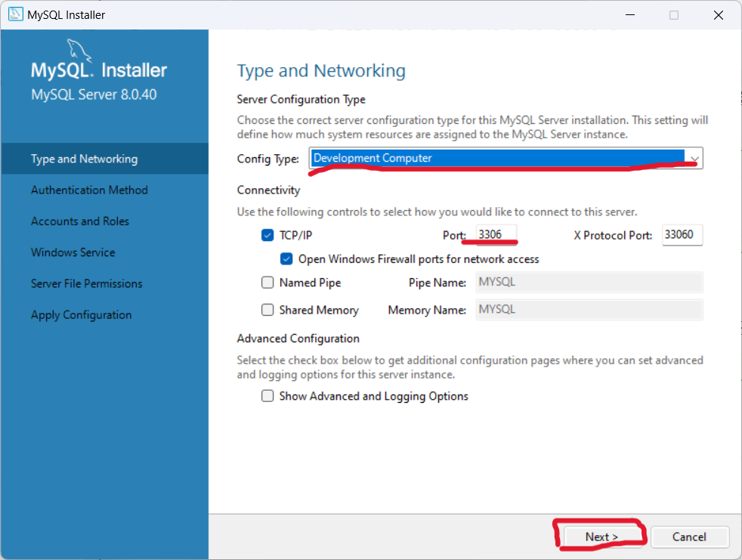742x560 pixels.
Task: Click the Advanced Configuration section label
Action: (298, 339)
